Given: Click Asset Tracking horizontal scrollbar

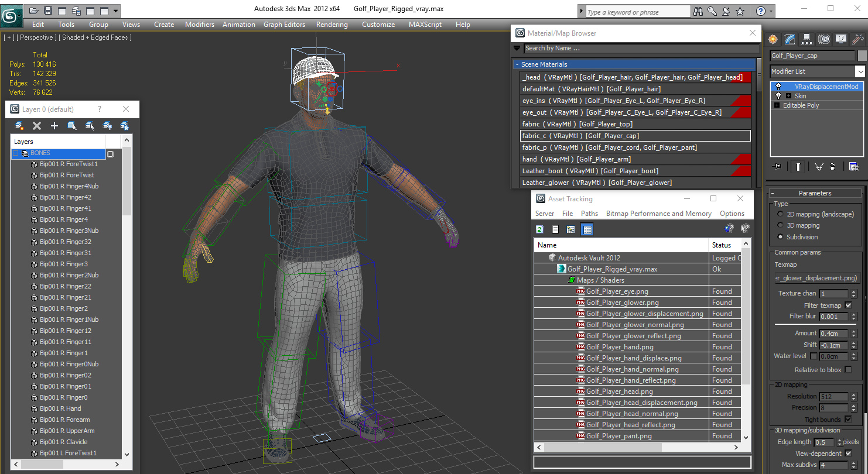Looking at the screenshot, I should click(638, 447).
